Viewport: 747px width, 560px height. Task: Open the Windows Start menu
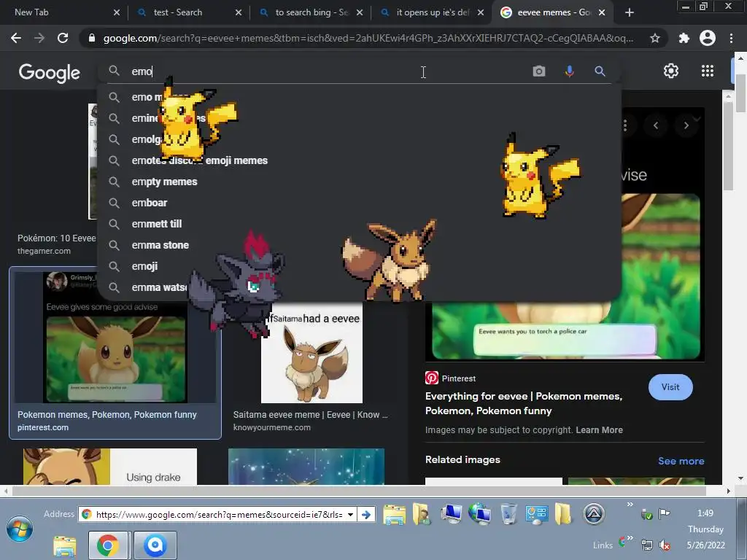click(20, 529)
